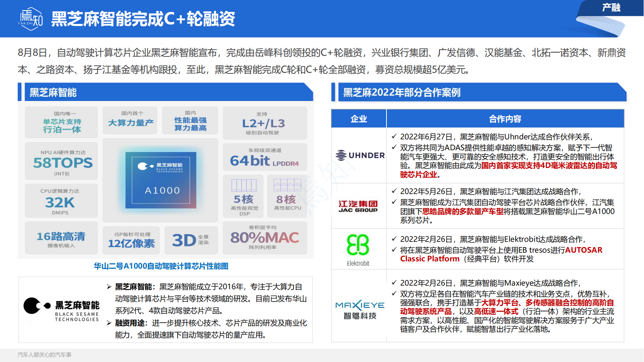
Task: Click the Uhnder company logo
Action: (360, 155)
